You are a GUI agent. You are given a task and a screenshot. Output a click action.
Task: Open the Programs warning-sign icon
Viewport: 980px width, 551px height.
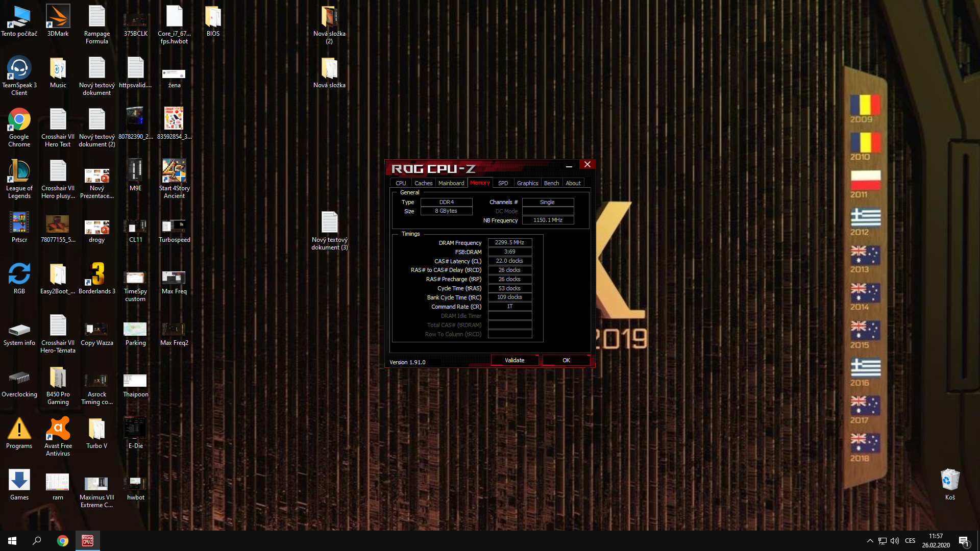19,433
